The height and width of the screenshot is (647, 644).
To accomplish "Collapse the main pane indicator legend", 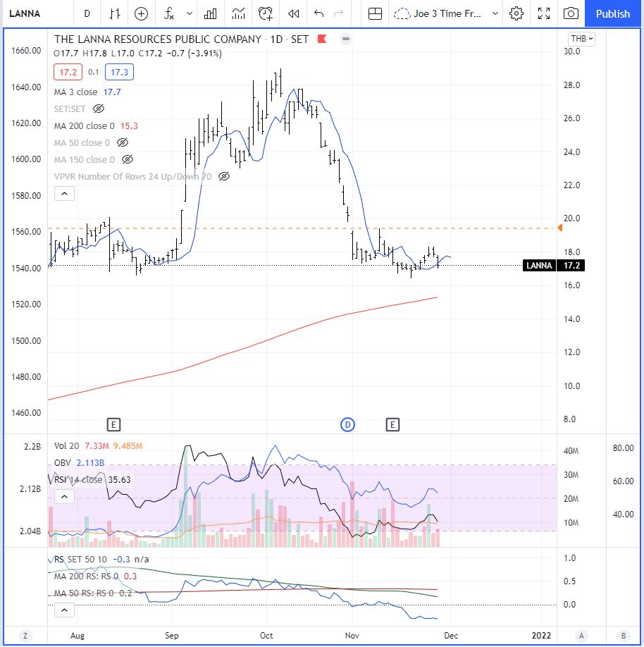I will point(64,194).
